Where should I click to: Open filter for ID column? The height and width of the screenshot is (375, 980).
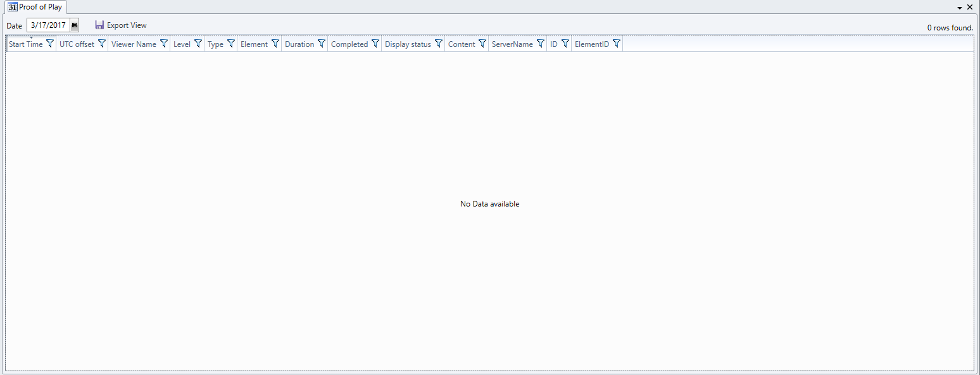[x=565, y=44]
